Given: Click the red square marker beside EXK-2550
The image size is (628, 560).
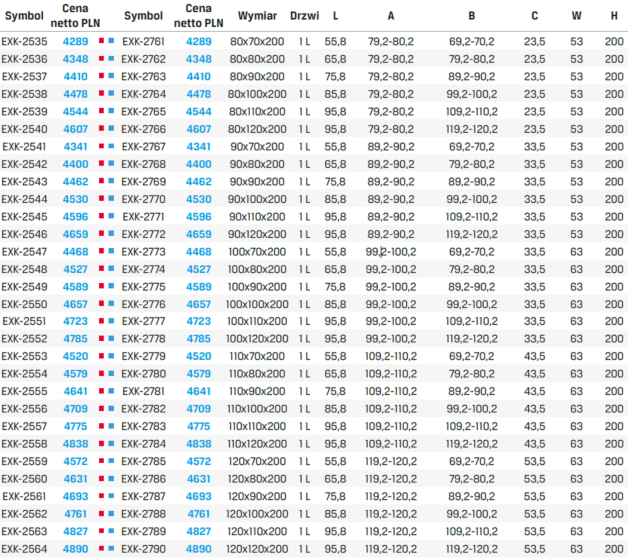Looking at the screenshot, I should [x=101, y=304].
